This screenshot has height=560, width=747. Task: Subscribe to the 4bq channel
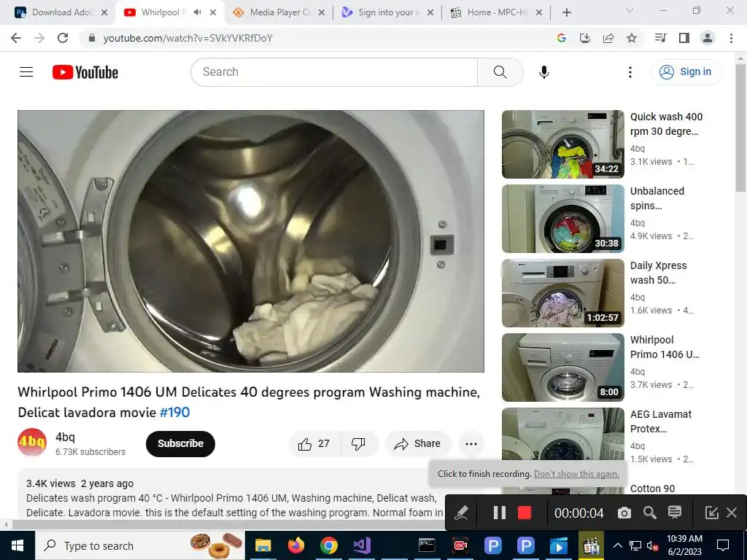point(180,444)
